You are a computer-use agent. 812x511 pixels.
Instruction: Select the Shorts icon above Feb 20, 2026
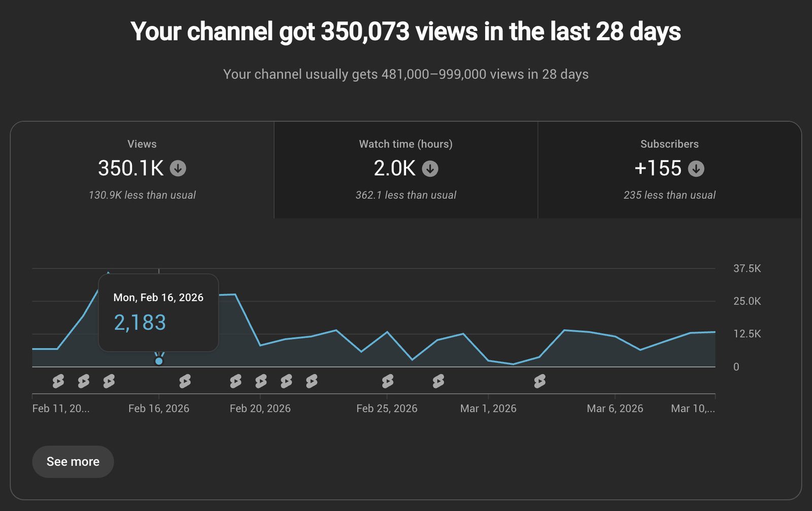pyautogui.click(x=261, y=381)
